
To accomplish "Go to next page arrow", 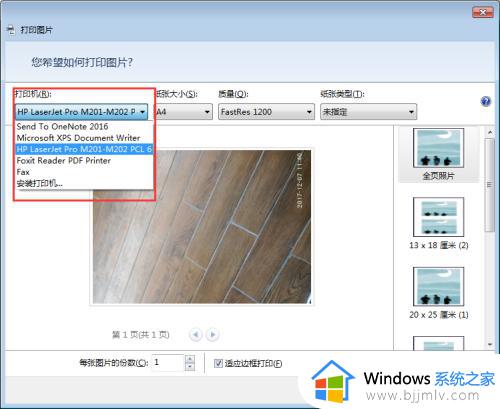I will [212, 334].
